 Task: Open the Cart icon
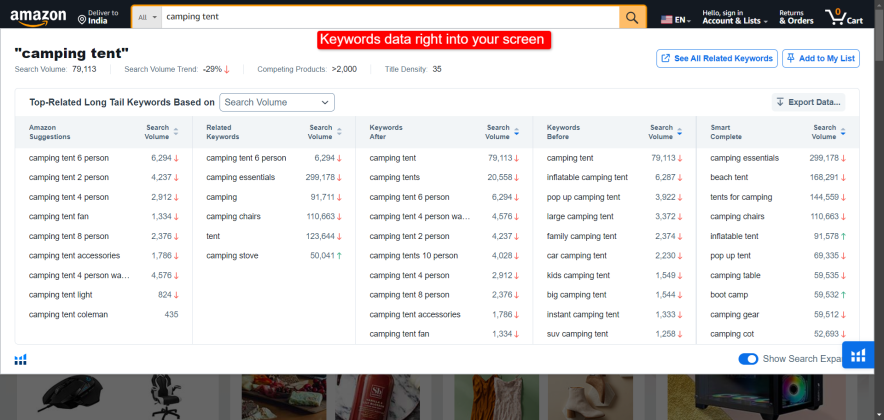tap(843, 17)
